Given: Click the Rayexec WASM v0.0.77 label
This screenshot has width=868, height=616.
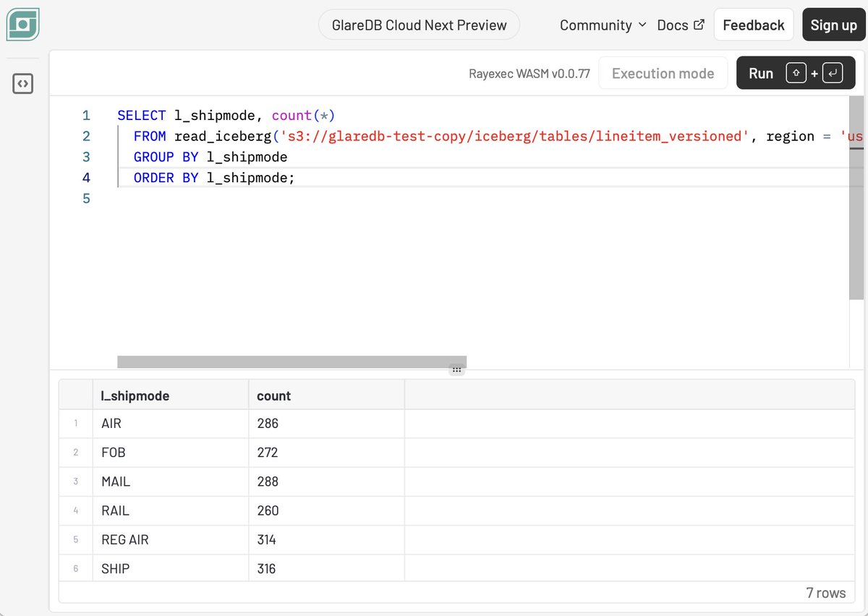Looking at the screenshot, I should [529, 74].
